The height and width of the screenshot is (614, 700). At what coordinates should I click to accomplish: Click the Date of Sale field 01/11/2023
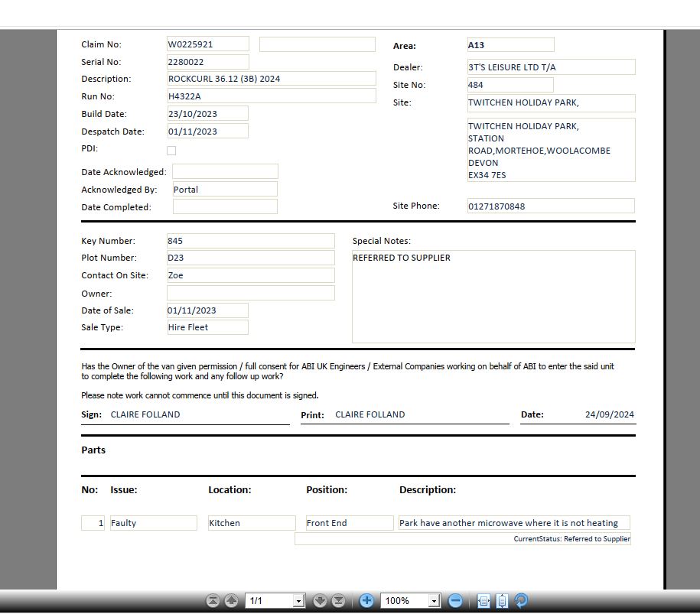tap(207, 310)
